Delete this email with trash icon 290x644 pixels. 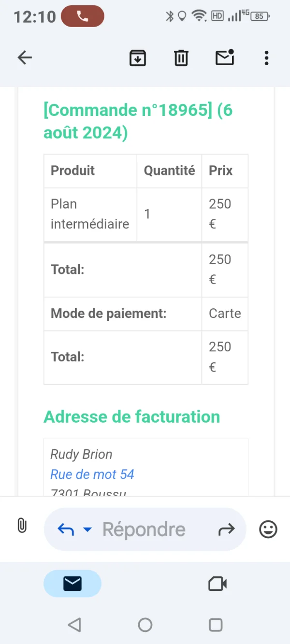[181, 58]
